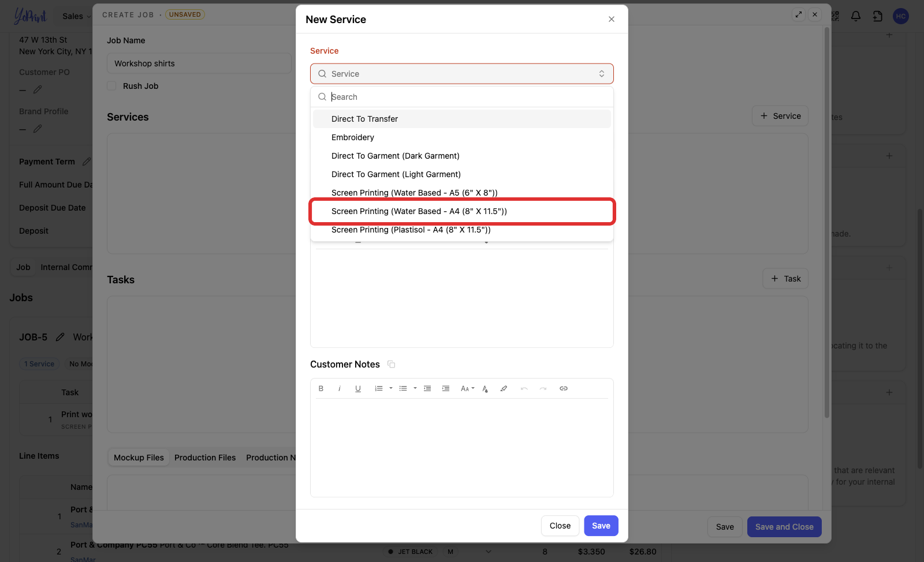The image size is (924, 562).
Task: Open notifications bell
Action: 856,16
